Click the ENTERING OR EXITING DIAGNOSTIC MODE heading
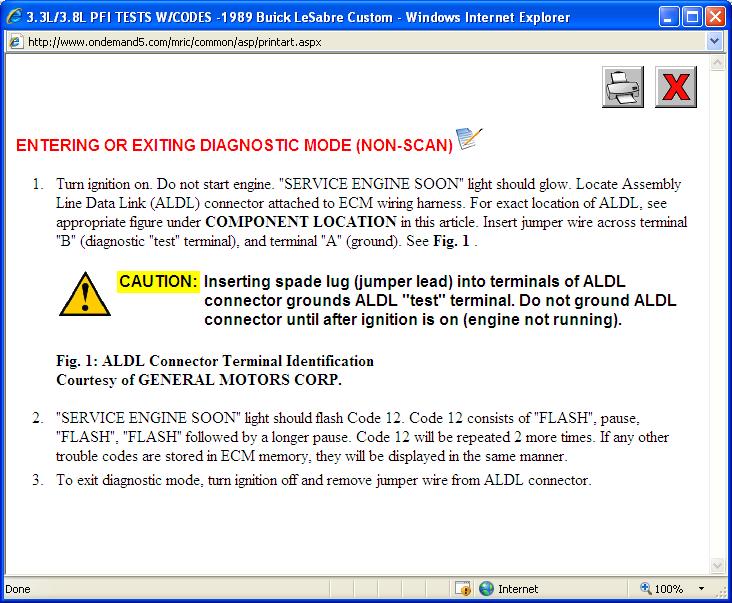Viewport: 732px width, 603px height. [234, 145]
